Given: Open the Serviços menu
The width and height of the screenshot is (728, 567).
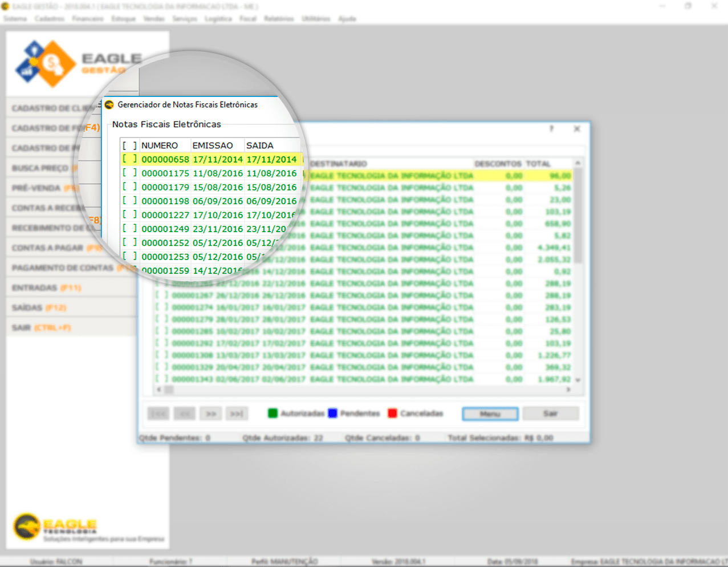Looking at the screenshot, I should point(185,19).
